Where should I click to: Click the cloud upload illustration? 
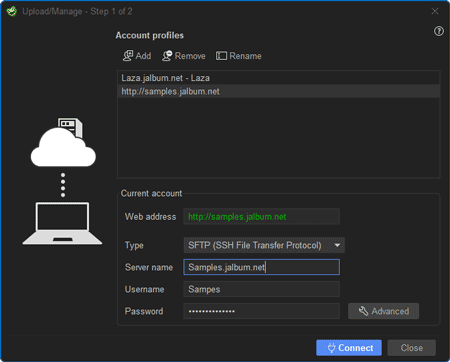point(63,142)
